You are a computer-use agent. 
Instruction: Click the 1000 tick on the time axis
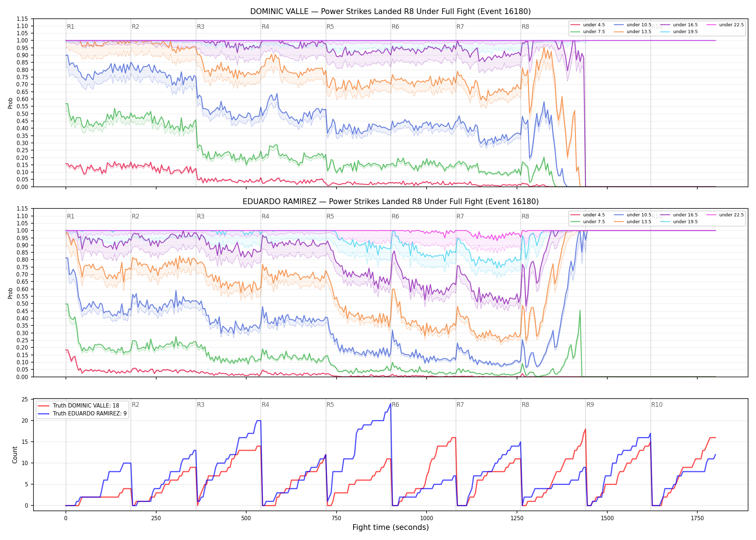(x=427, y=518)
